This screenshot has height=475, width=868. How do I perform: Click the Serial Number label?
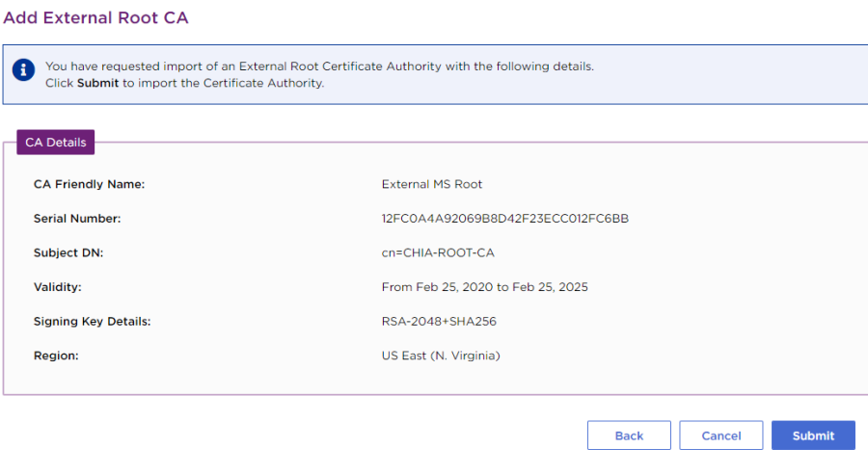click(x=77, y=219)
